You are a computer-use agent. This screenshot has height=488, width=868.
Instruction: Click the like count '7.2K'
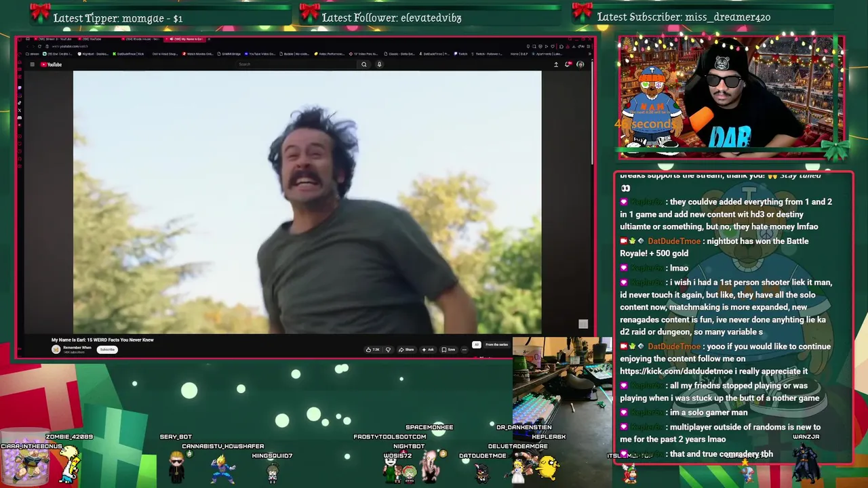tap(376, 350)
